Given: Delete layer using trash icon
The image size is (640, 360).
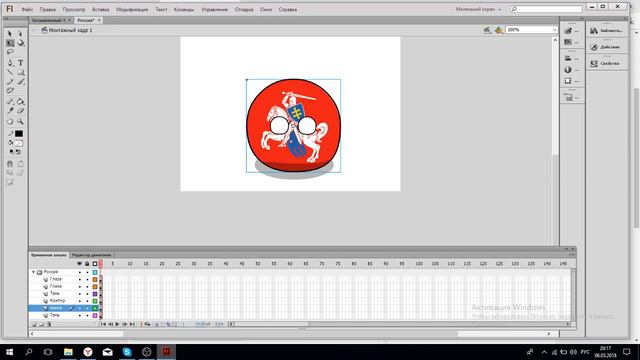Looking at the screenshot, I should coord(49,324).
